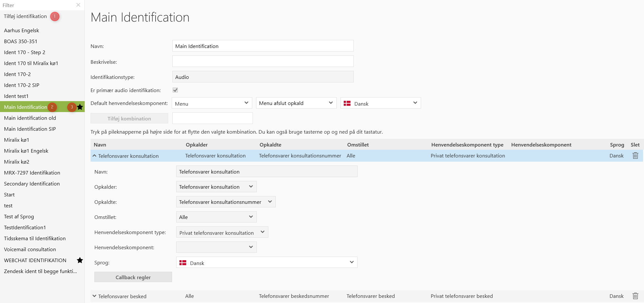
Task: Click the Callback regler button
Action: 133,277
